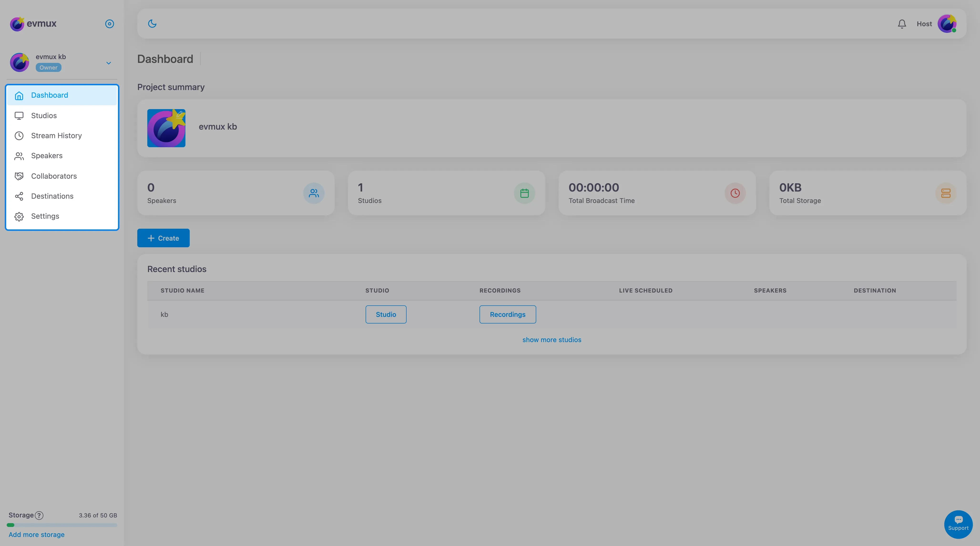Click the LIVE SCHEDULED column header
Screen dimensions: 980x546
tap(646, 290)
